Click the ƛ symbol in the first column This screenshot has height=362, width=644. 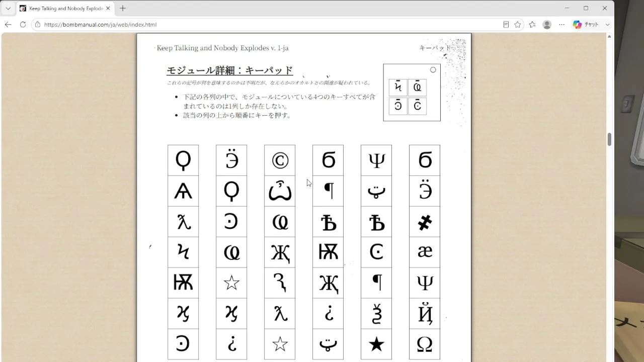[x=183, y=222]
